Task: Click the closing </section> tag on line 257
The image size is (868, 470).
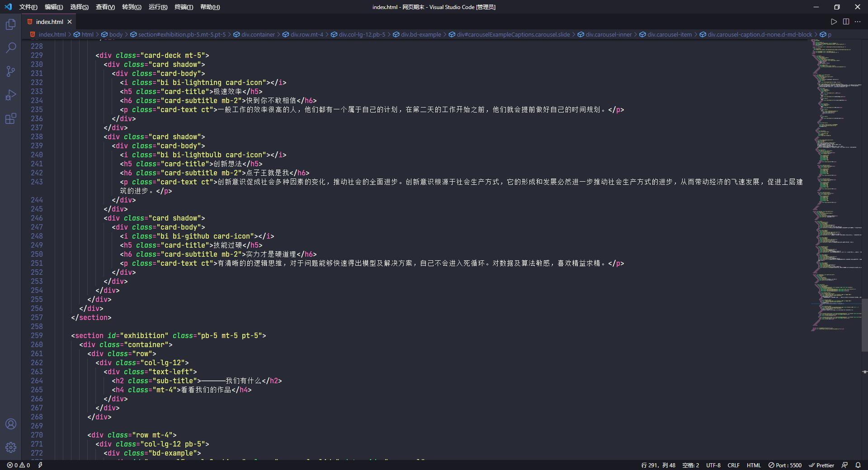Action: click(91, 317)
